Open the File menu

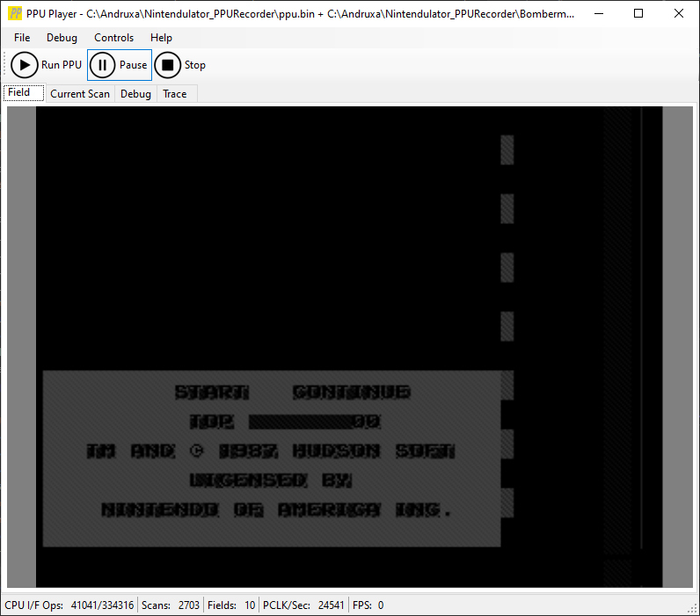[x=22, y=38]
